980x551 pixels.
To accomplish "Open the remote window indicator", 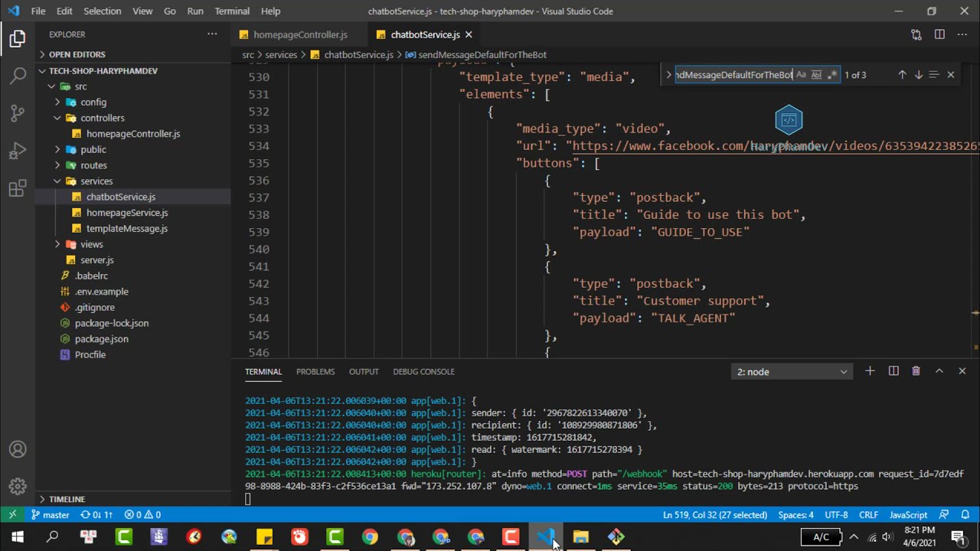I will [x=12, y=515].
